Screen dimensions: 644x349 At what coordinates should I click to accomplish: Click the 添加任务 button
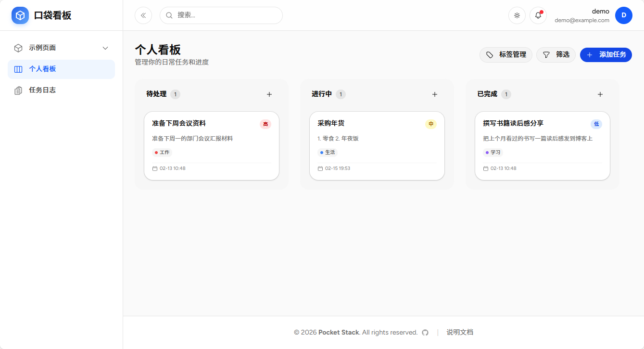pyautogui.click(x=606, y=55)
